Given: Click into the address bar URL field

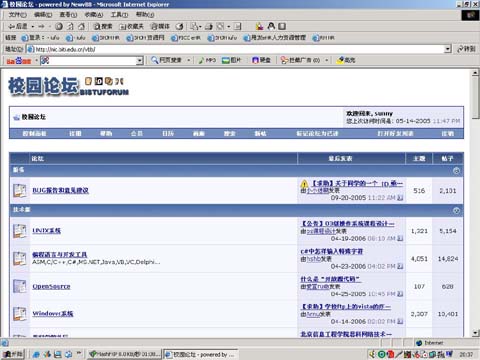Looking at the screenshot, I should (x=238, y=49).
